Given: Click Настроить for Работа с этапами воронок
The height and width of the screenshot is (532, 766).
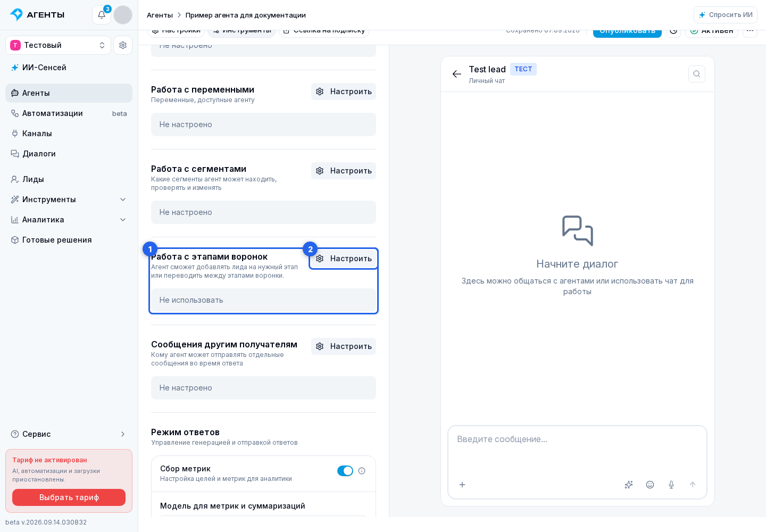Looking at the screenshot, I should click(344, 259).
